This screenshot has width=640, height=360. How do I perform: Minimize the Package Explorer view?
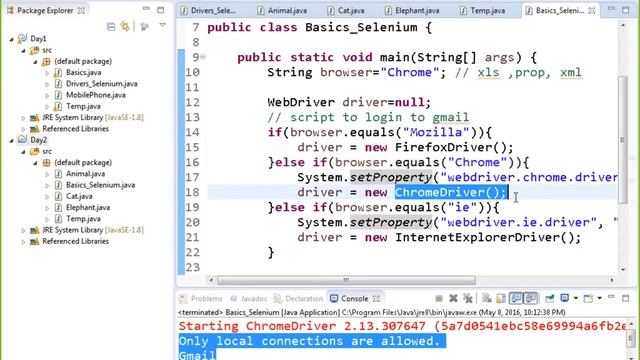(146, 9)
